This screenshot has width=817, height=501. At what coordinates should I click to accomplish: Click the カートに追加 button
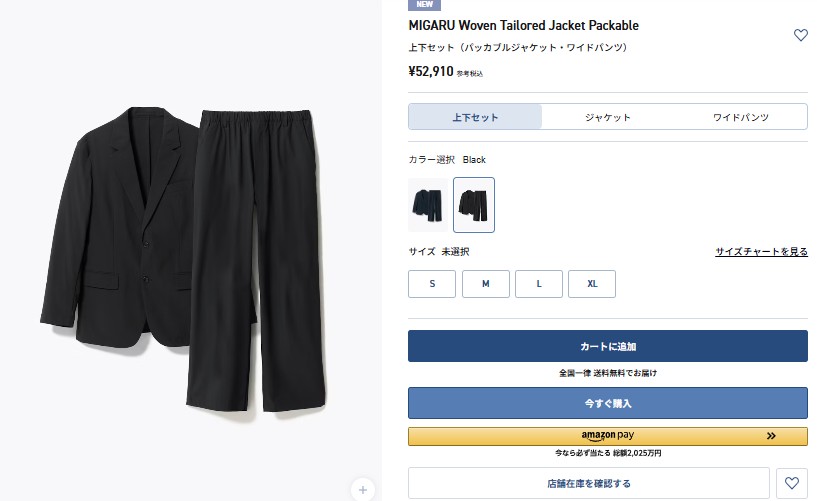(x=608, y=346)
